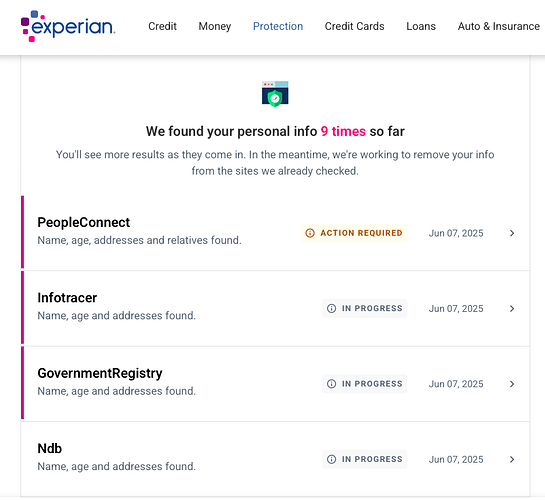Open the Infotracer result title
Viewport: 545px width, 500px height.
point(67,298)
